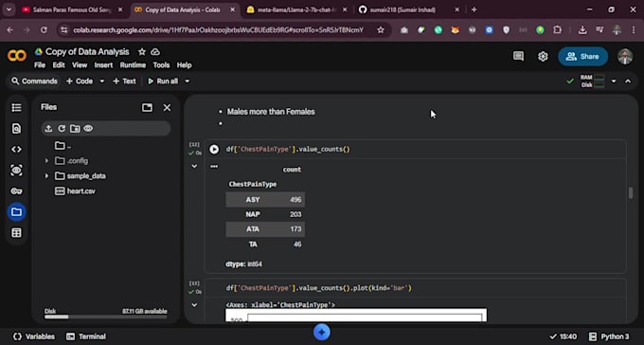Close the Files panel
Screen dimensions: 644x345
[167, 107]
